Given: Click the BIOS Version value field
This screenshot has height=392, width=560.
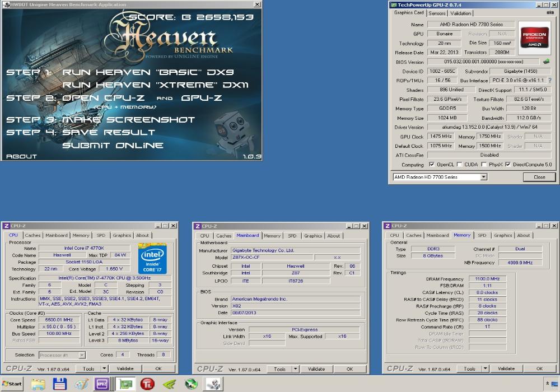Looking at the screenshot, I should point(483,62).
